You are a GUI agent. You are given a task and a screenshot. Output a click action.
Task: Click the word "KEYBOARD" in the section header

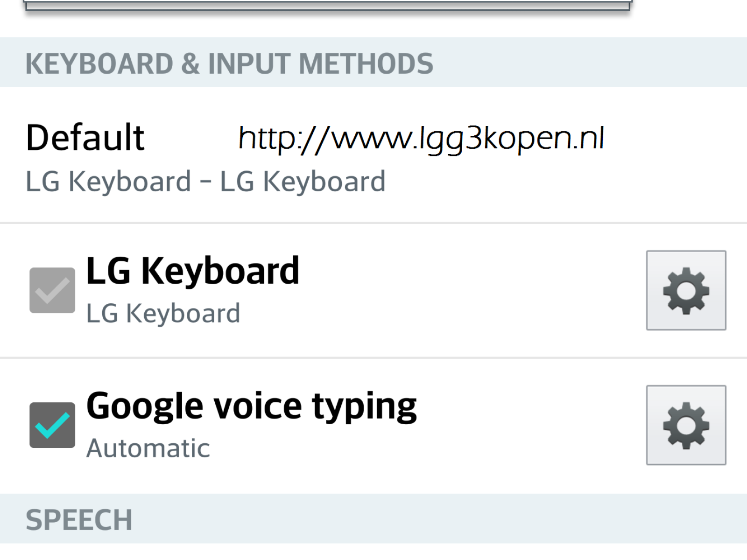[x=99, y=63]
